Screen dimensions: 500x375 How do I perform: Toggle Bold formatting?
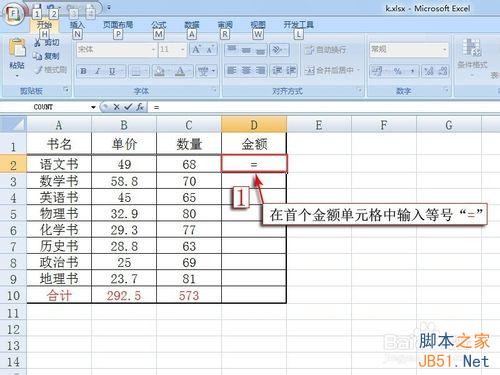[x=83, y=71]
